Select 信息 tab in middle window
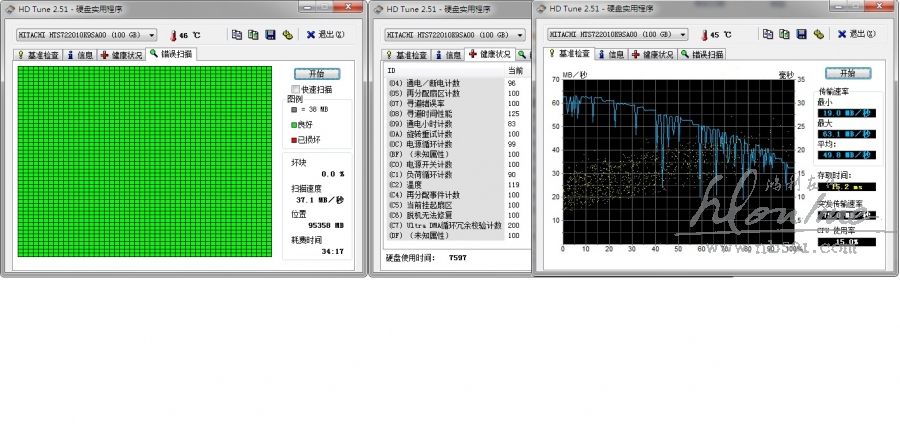Image resolution: width=900 pixels, height=424 pixels. [x=448, y=54]
